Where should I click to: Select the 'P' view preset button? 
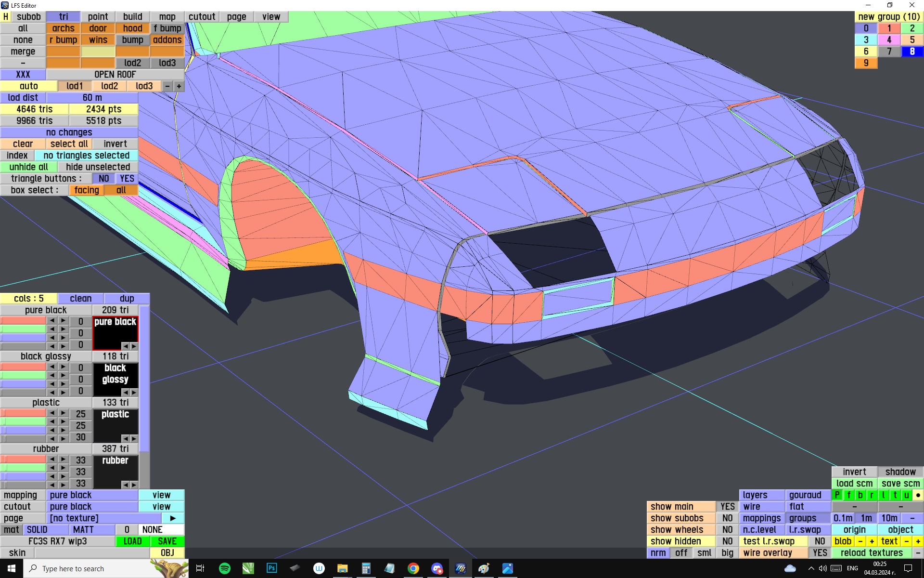pyautogui.click(x=837, y=495)
